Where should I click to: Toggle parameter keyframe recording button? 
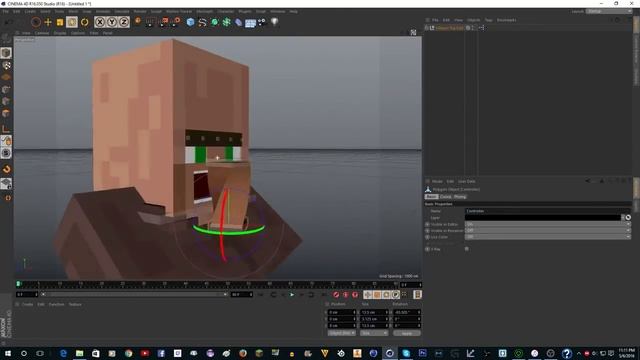[396, 294]
